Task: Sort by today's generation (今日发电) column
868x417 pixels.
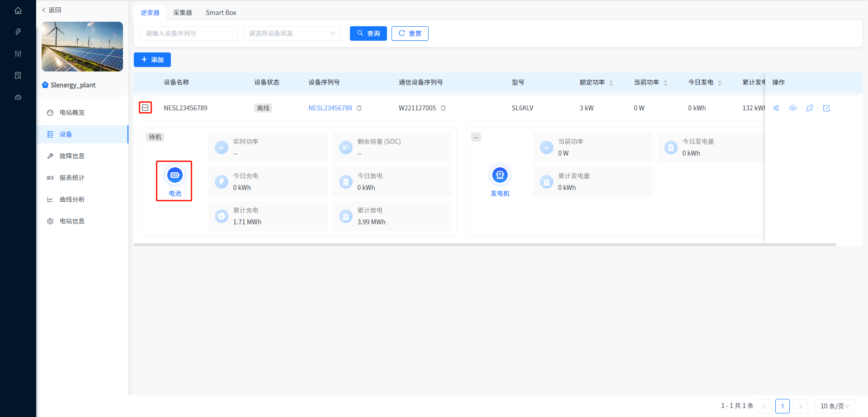Action: tap(720, 83)
